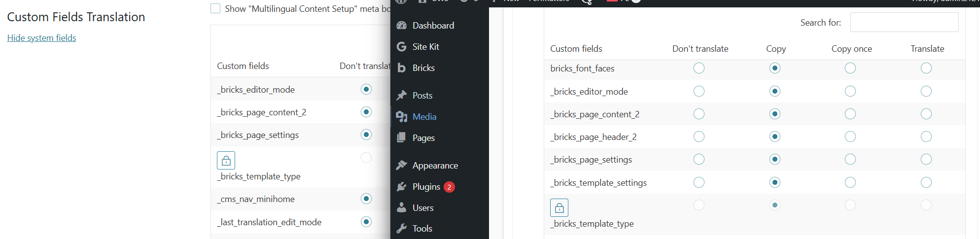Image resolution: width=980 pixels, height=239 pixels.
Task: Click the Hide system fields link
Action: (x=41, y=38)
